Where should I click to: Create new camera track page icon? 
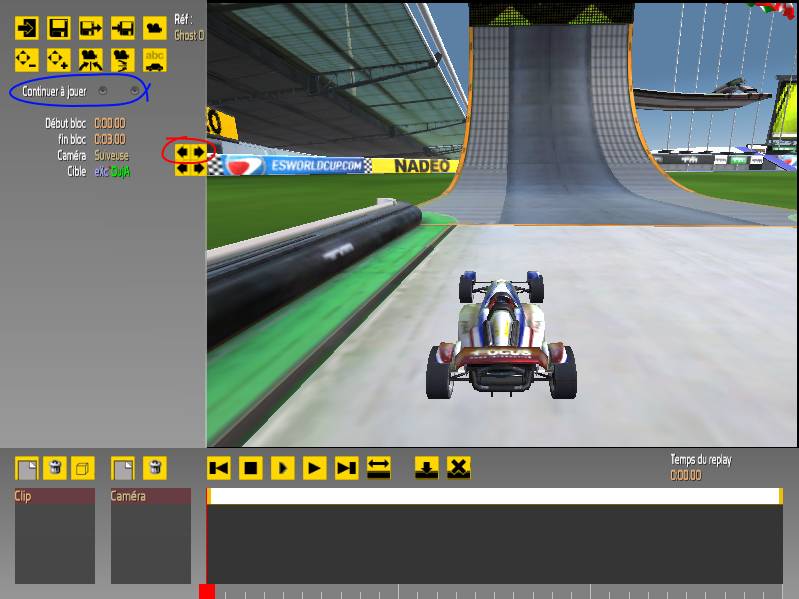tap(123, 468)
